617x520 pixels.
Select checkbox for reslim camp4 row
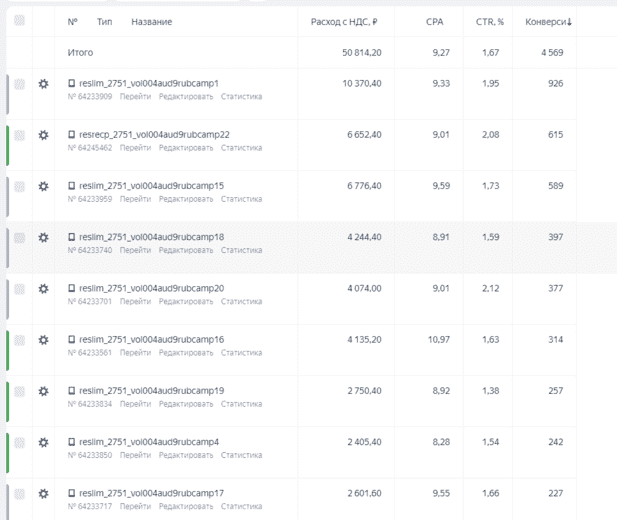(x=19, y=442)
